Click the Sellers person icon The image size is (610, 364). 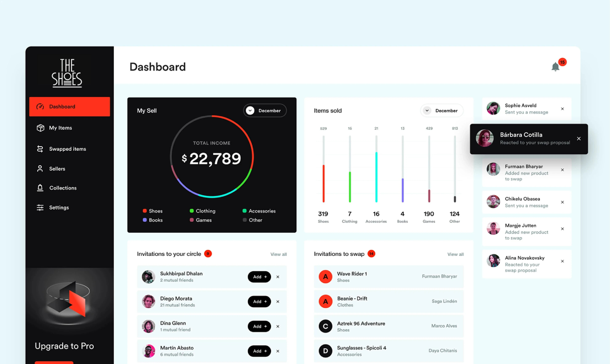(40, 169)
